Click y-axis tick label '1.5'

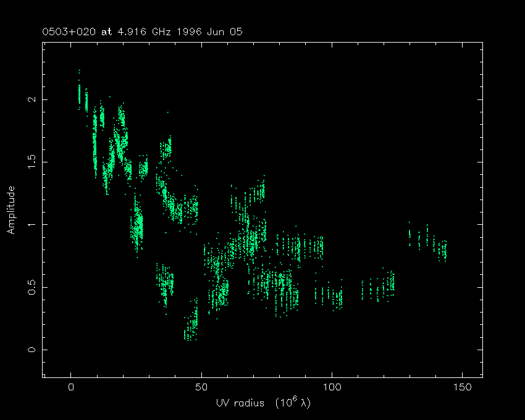click(30, 162)
